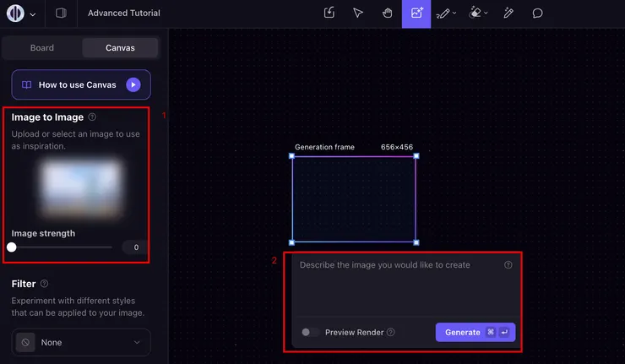Open the Filter style dropdown showing None

(81, 342)
